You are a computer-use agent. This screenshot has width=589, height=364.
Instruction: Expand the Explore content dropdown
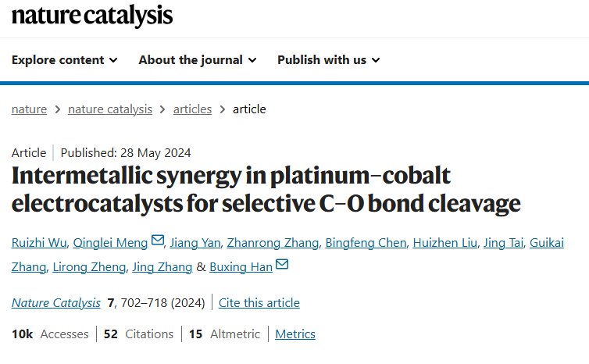click(x=65, y=60)
